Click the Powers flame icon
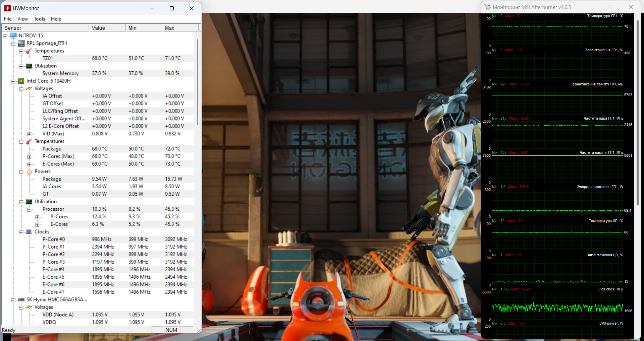This screenshot has height=341, width=644. 29,172
